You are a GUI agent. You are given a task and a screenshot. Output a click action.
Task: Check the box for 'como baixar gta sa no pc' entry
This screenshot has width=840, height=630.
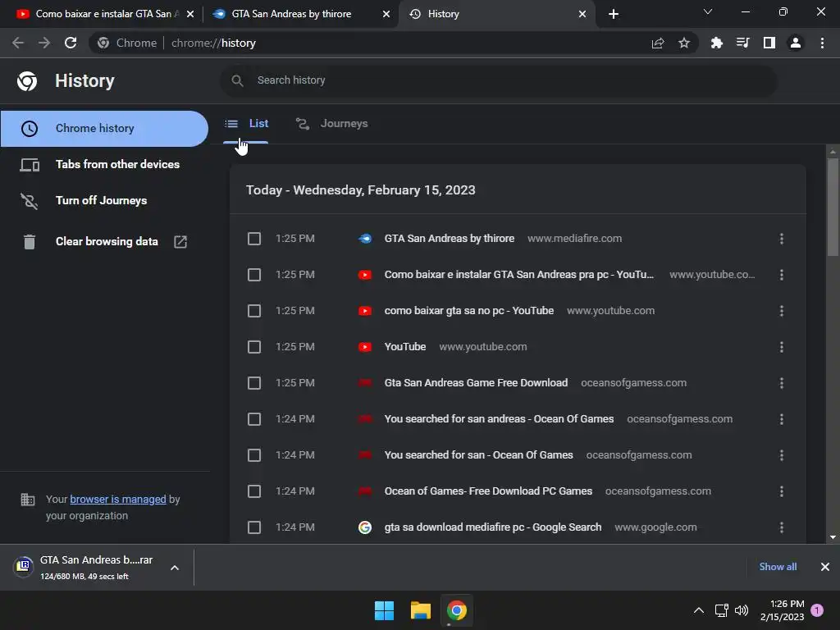pos(254,311)
